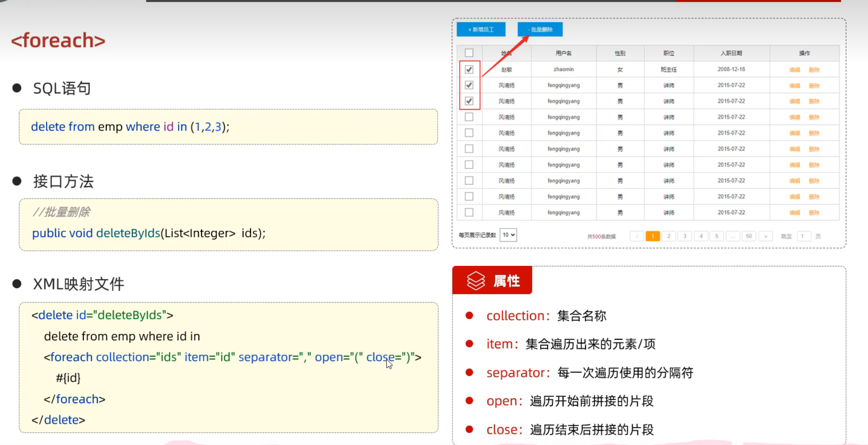868x445 pixels.
Task: Click the jump-to-page input field
Action: click(802, 236)
